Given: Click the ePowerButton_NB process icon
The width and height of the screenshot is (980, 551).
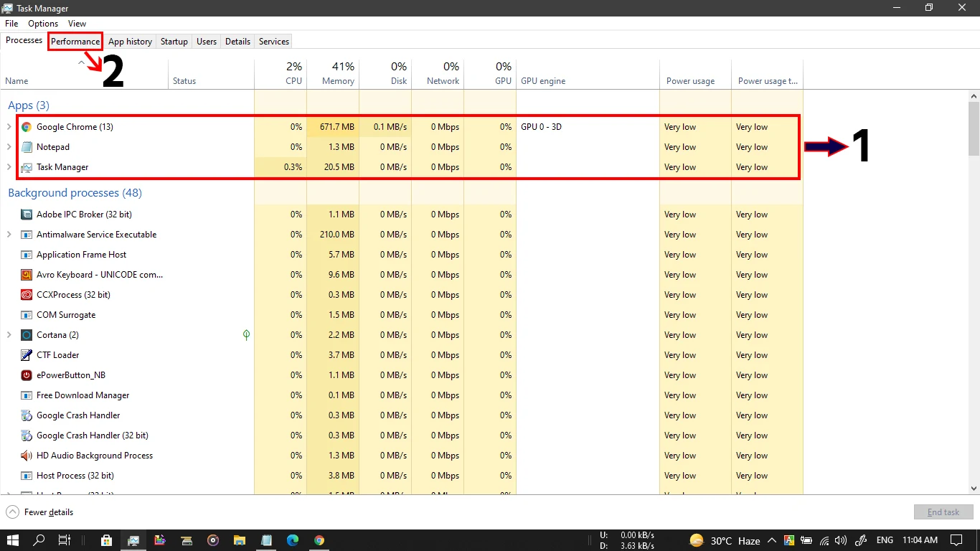Looking at the screenshot, I should coord(27,375).
